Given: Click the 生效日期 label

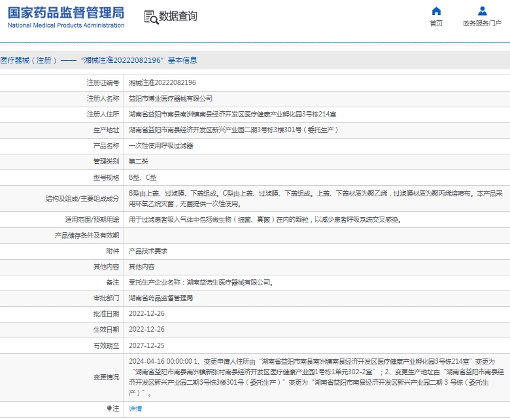Looking at the screenshot, I should pos(107,329).
